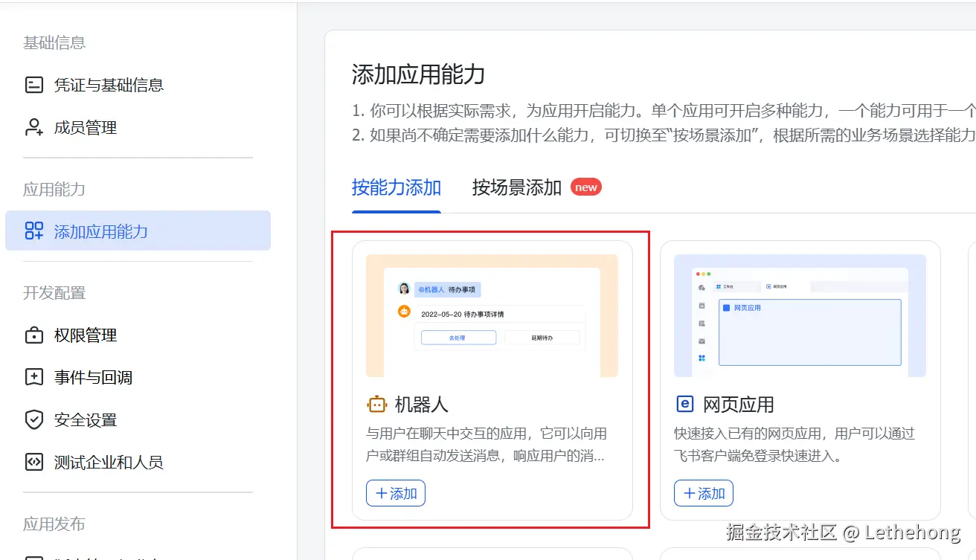The height and width of the screenshot is (560, 976).
Task: Click the 网页应用 preview image
Action: point(800,315)
